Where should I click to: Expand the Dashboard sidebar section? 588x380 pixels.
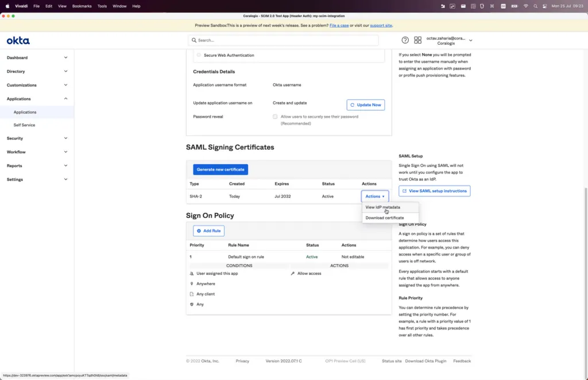[x=37, y=58]
